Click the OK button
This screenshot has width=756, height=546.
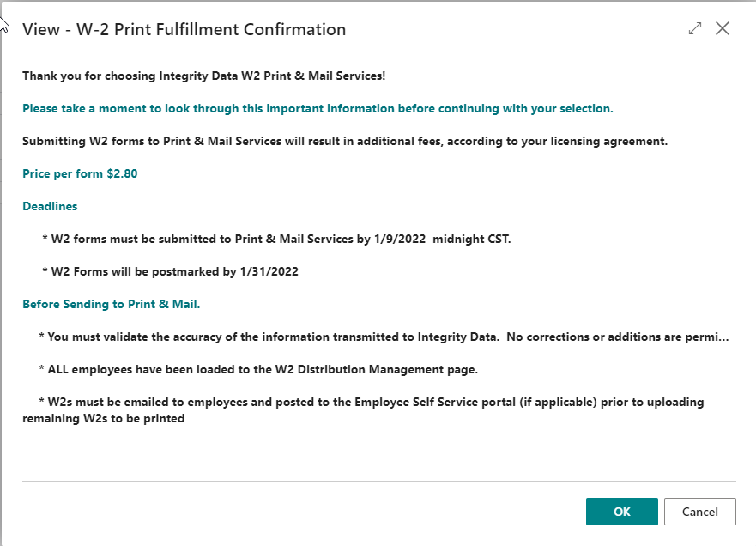point(621,512)
